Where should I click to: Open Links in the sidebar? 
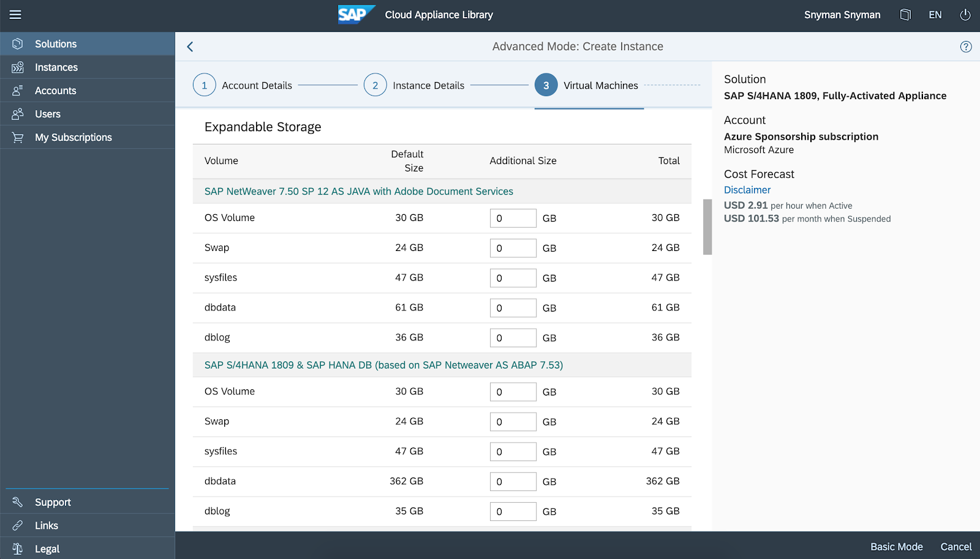(x=88, y=525)
